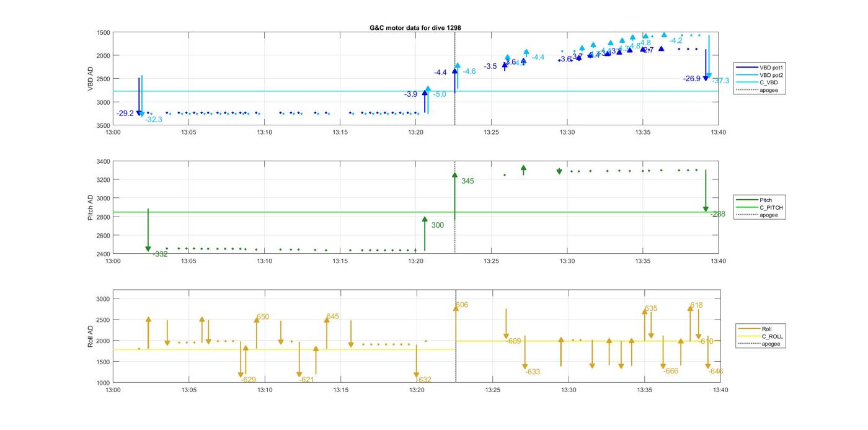Click the -26.9 VBD pot1 label
868x430 pixels.
(691, 79)
